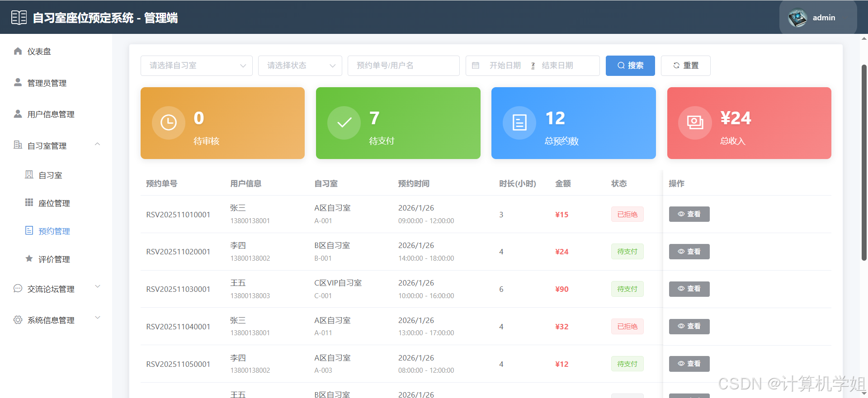
Task: Click the 用户信息管理 user icon
Action: click(x=18, y=114)
